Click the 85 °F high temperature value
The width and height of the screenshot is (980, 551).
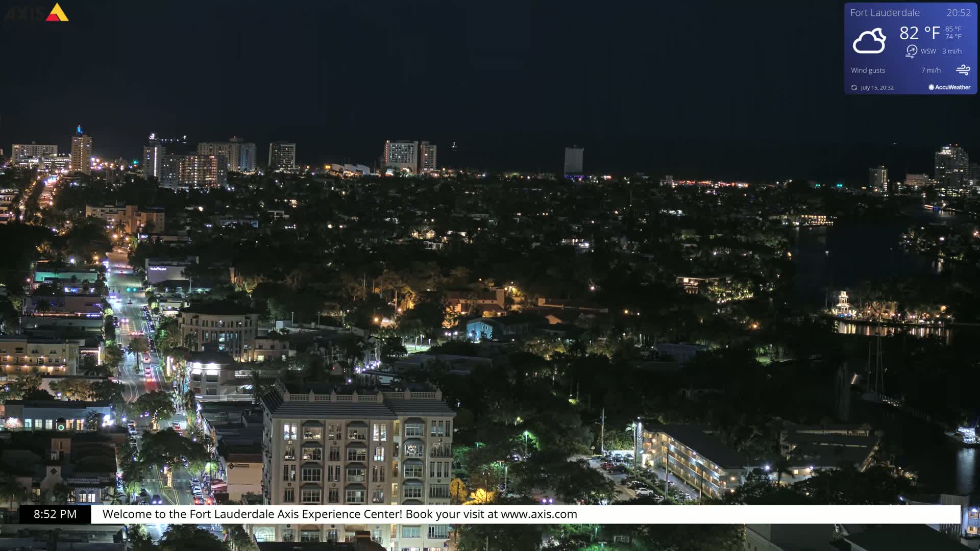pyautogui.click(x=952, y=30)
